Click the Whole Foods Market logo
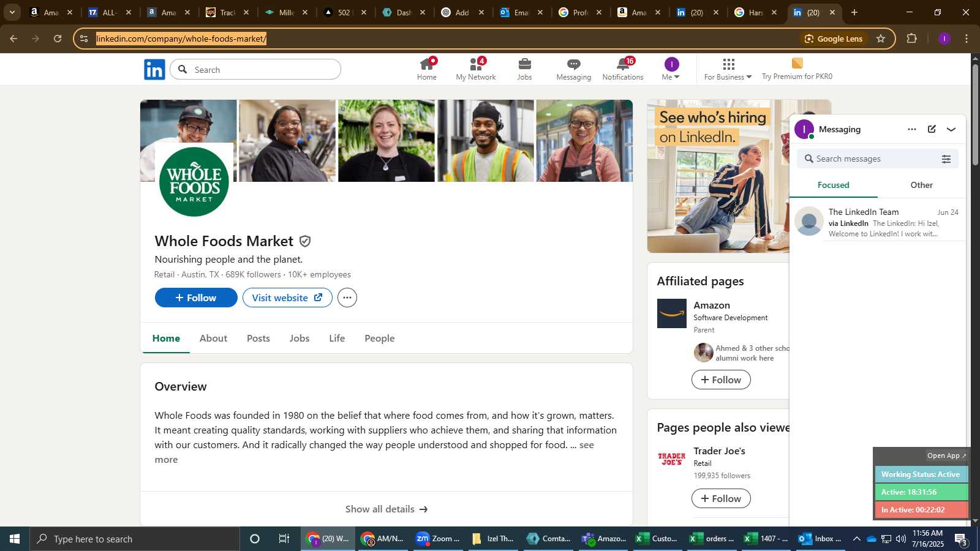 click(x=194, y=182)
